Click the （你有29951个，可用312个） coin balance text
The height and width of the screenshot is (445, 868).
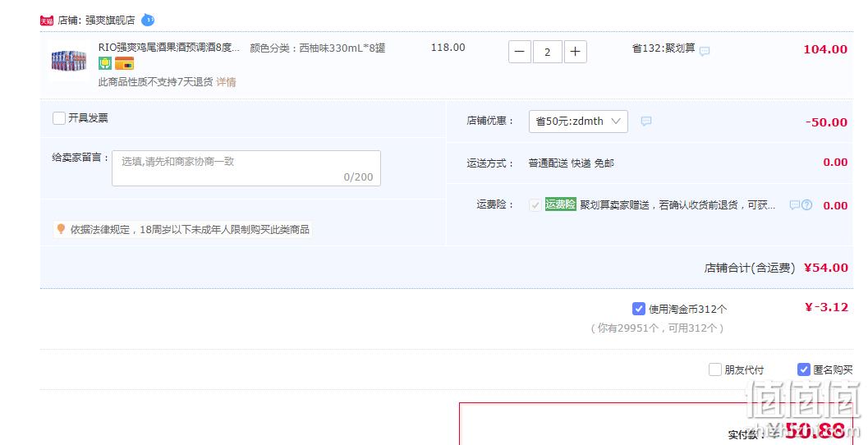[x=657, y=328]
